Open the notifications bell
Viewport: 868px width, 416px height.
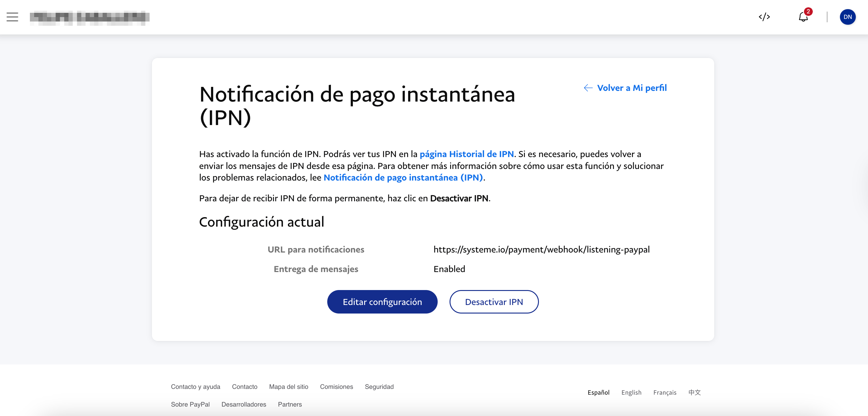coord(803,17)
